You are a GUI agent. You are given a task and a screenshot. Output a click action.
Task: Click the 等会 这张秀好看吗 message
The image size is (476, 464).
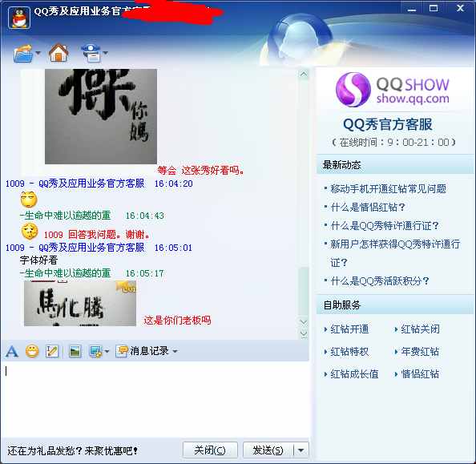tap(201, 171)
